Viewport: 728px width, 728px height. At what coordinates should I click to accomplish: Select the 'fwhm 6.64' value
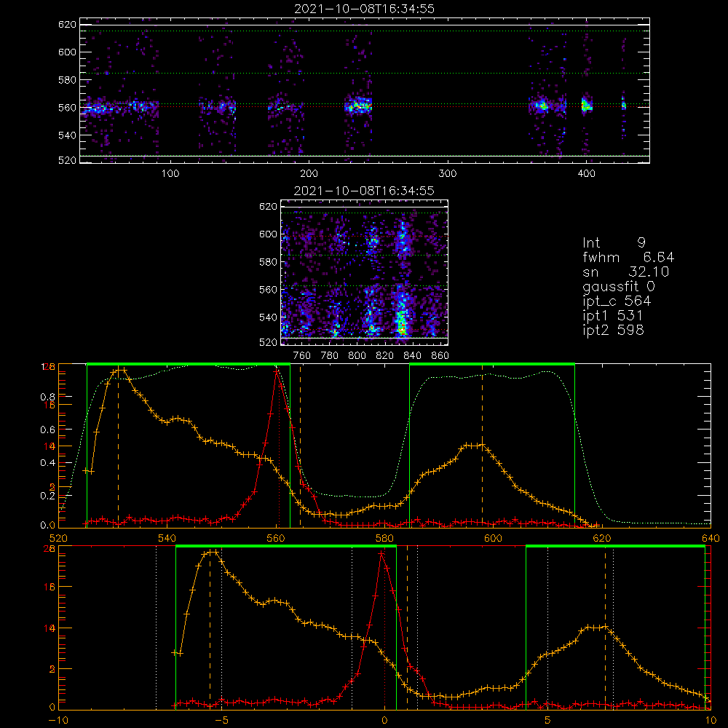tap(628, 257)
